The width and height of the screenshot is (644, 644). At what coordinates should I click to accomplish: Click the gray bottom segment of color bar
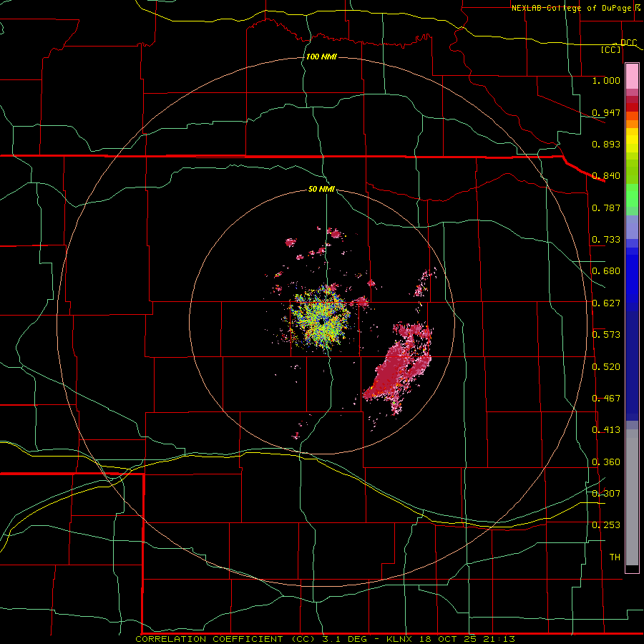pyautogui.click(x=632, y=497)
